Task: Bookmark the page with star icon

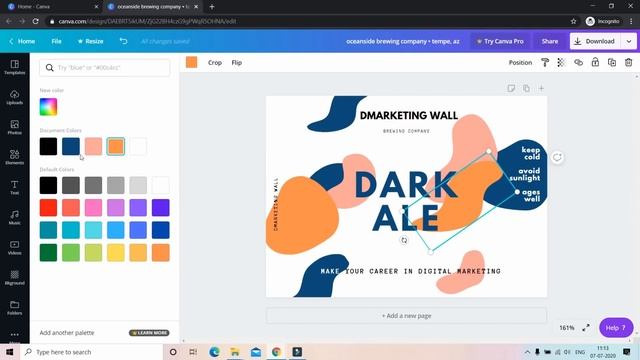Action: (x=573, y=21)
